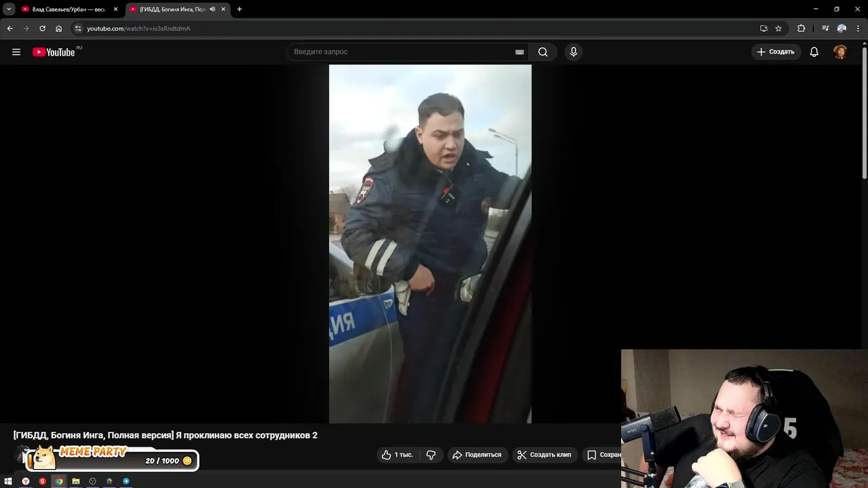
Task: Close the ГИБДД, Богиня Инга tab
Action: click(x=223, y=9)
